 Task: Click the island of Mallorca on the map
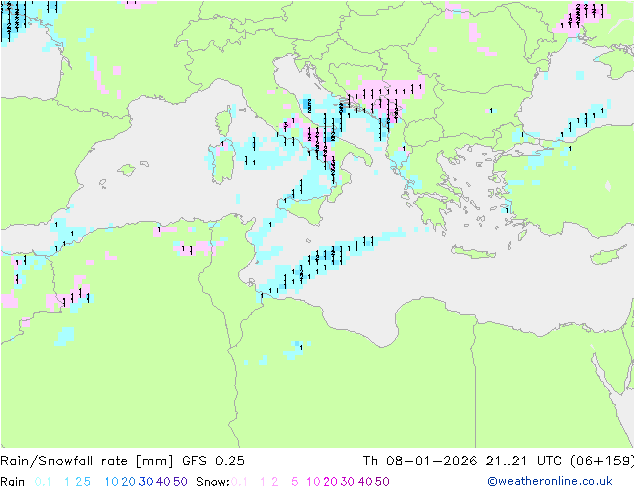pyautogui.click(x=127, y=170)
